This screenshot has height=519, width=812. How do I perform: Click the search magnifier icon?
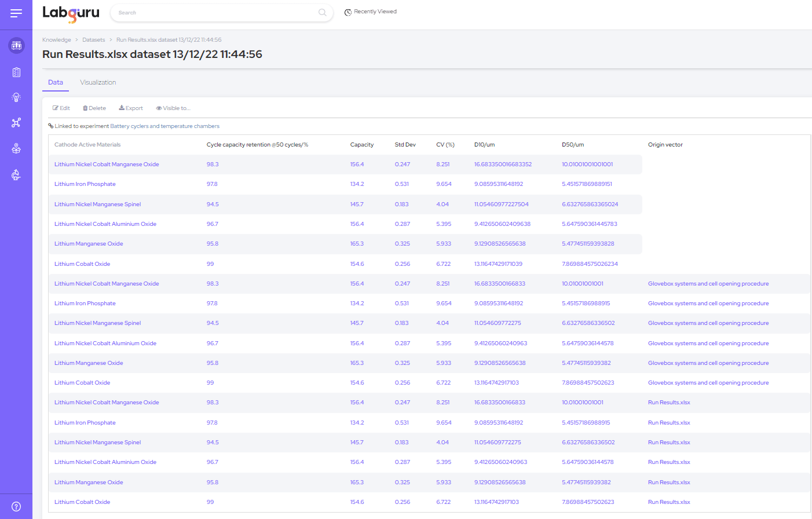pos(322,12)
